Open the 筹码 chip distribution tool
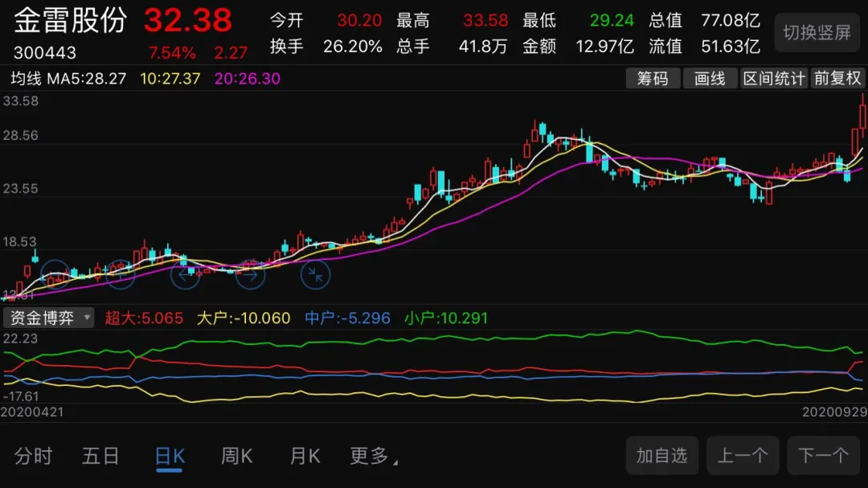 (x=653, y=78)
